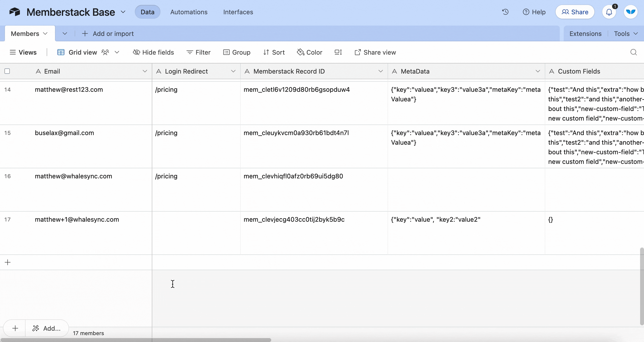
Task: Toggle the select-all records checkbox
Action: pyautogui.click(x=7, y=71)
